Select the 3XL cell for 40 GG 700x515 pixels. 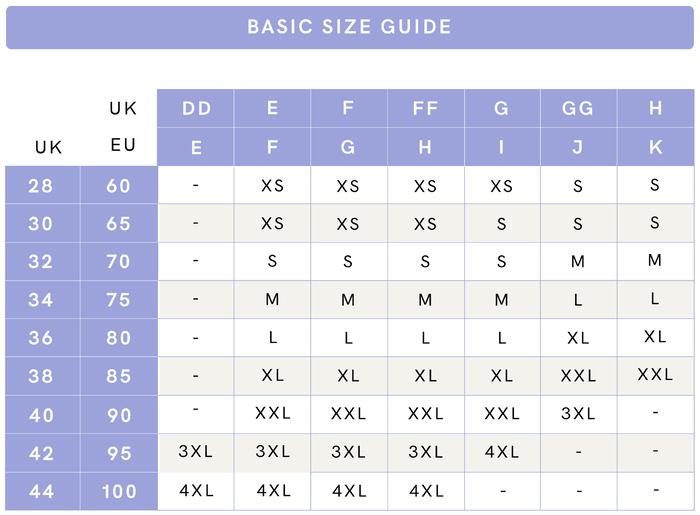click(x=578, y=414)
